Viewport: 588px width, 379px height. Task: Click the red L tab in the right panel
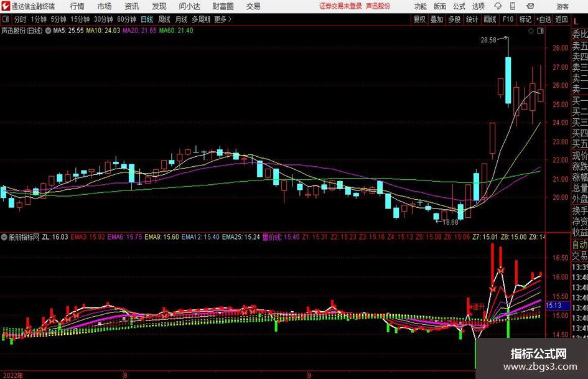pyautogui.click(x=576, y=22)
